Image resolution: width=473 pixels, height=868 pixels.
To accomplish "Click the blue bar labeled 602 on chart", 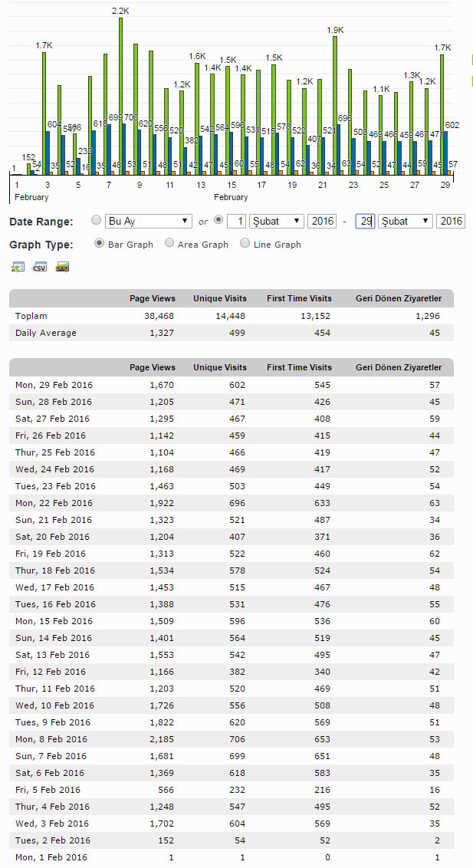I will pyautogui.click(x=445, y=153).
